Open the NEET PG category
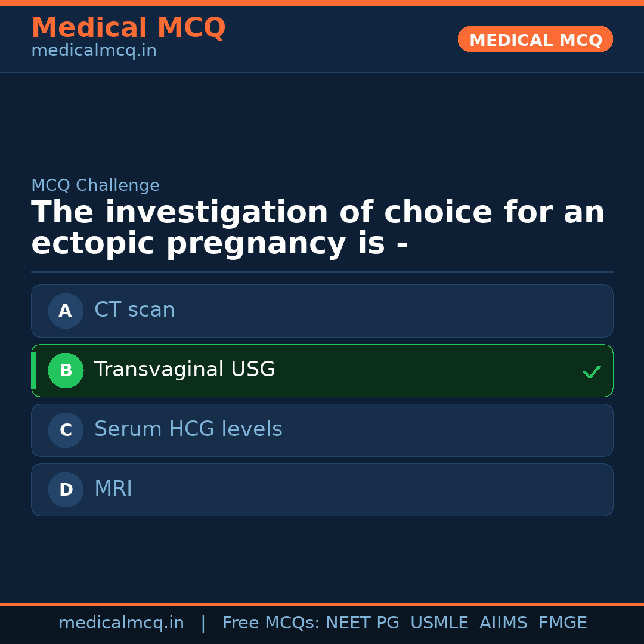Viewport: 644px width, 644px height. [362, 622]
